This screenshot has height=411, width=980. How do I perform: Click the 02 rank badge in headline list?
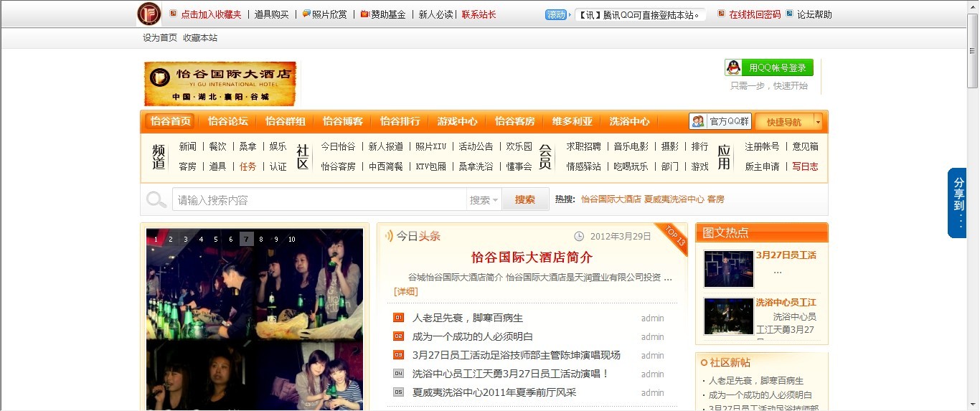[x=399, y=336]
